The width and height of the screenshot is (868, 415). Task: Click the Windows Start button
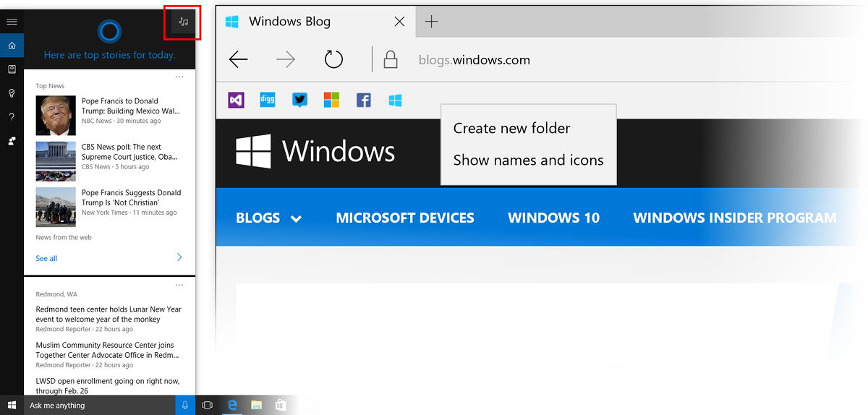click(12, 405)
